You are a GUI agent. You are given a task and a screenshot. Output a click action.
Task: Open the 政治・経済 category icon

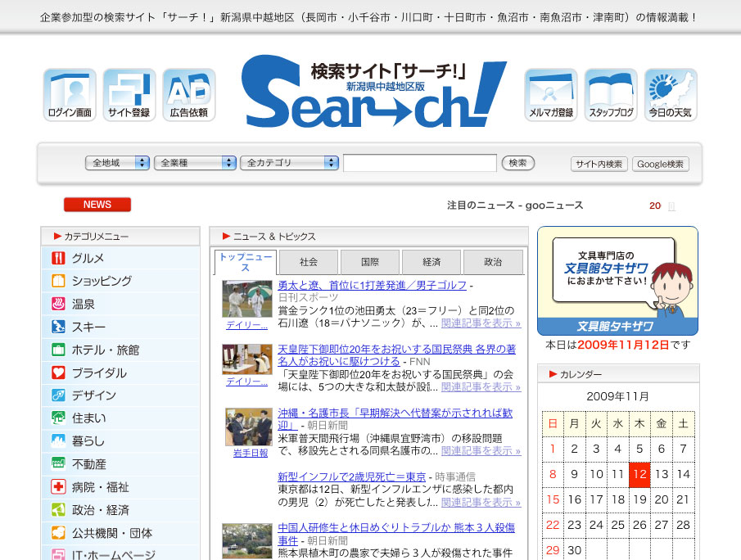pyautogui.click(x=58, y=510)
